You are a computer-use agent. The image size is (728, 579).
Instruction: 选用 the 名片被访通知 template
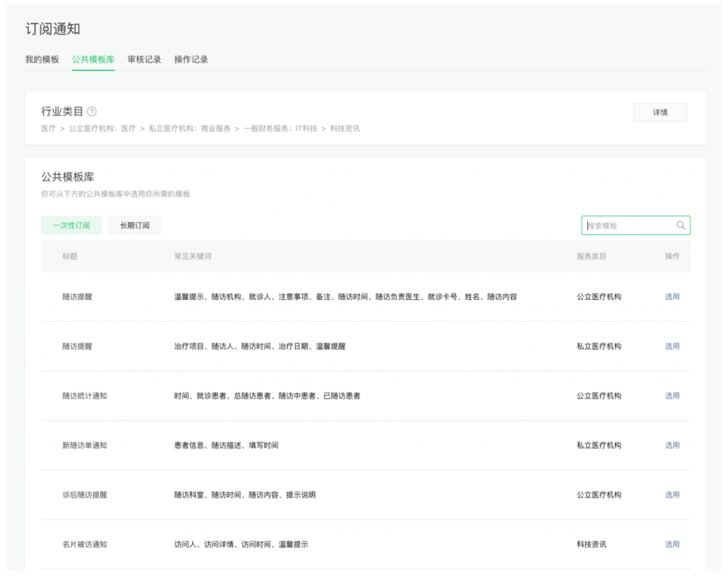pyautogui.click(x=672, y=545)
